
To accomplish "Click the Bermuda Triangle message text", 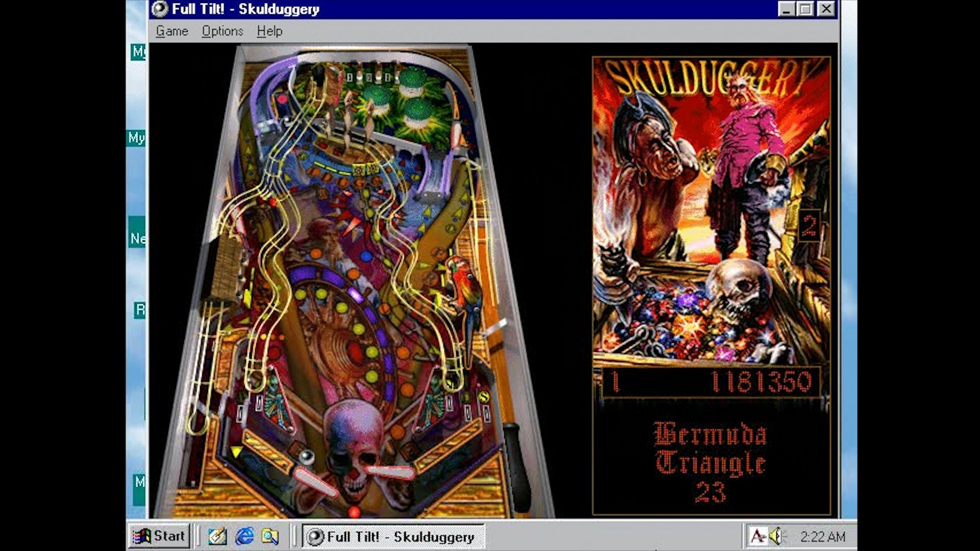I will pos(710,449).
